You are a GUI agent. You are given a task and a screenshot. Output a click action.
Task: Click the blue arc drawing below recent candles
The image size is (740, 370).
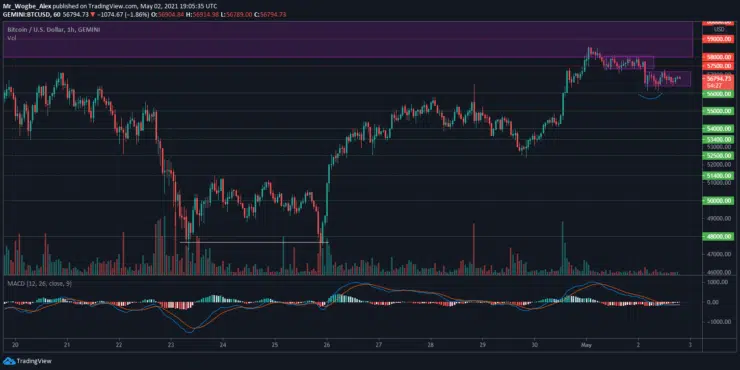[x=650, y=96]
